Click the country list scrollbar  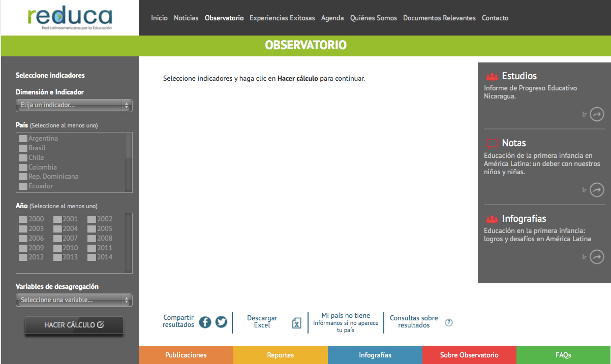pos(129,162)
